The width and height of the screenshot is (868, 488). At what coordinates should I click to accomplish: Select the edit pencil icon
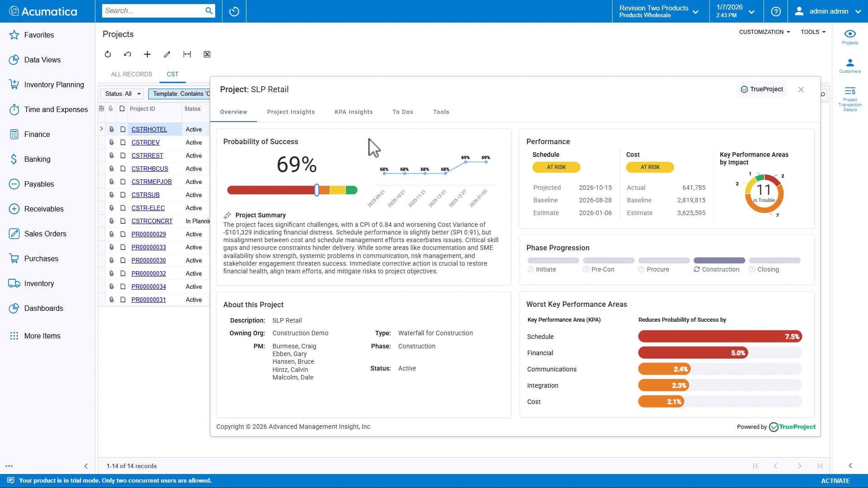point(167,54)
